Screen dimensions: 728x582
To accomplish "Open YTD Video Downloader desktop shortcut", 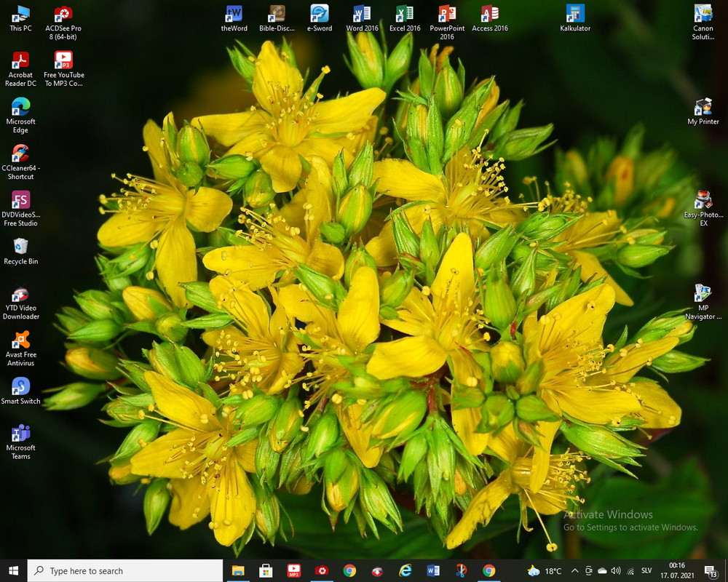I will (20, 303).
